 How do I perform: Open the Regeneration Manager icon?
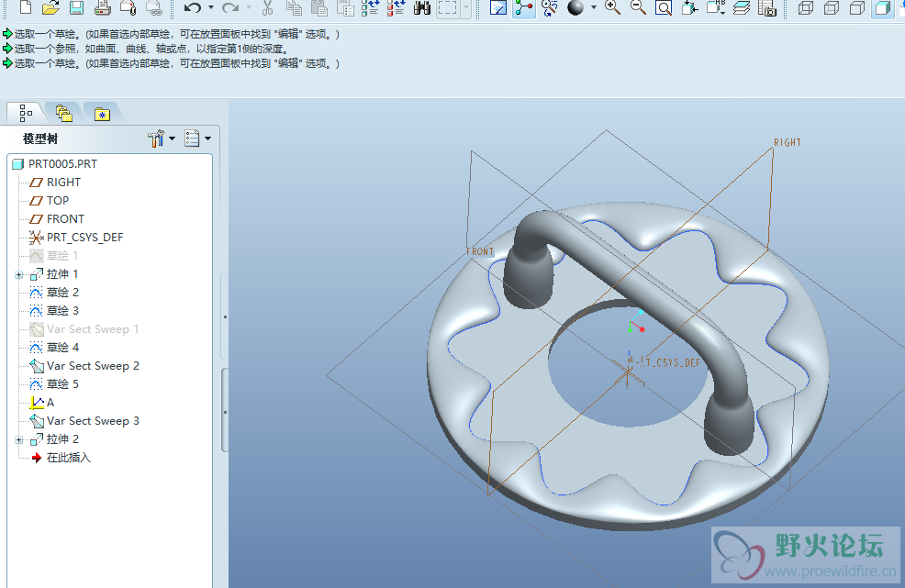[x=396, y=7]
